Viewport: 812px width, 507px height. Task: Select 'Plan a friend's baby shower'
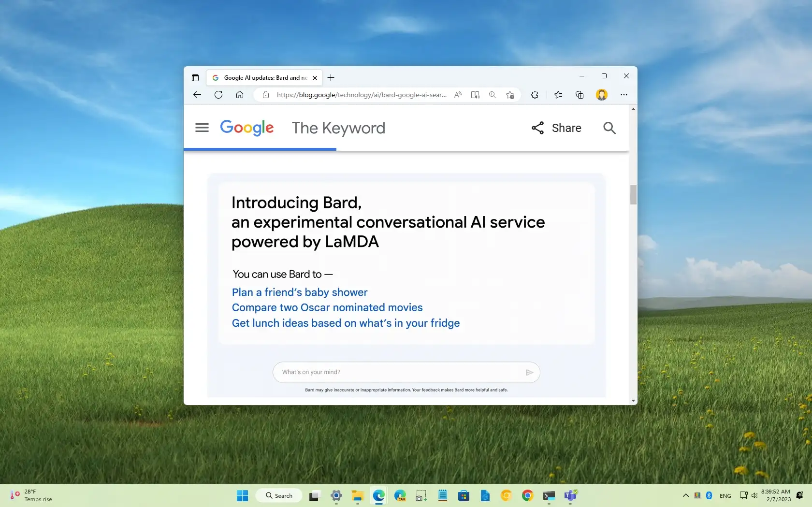[x=300, y=292]
